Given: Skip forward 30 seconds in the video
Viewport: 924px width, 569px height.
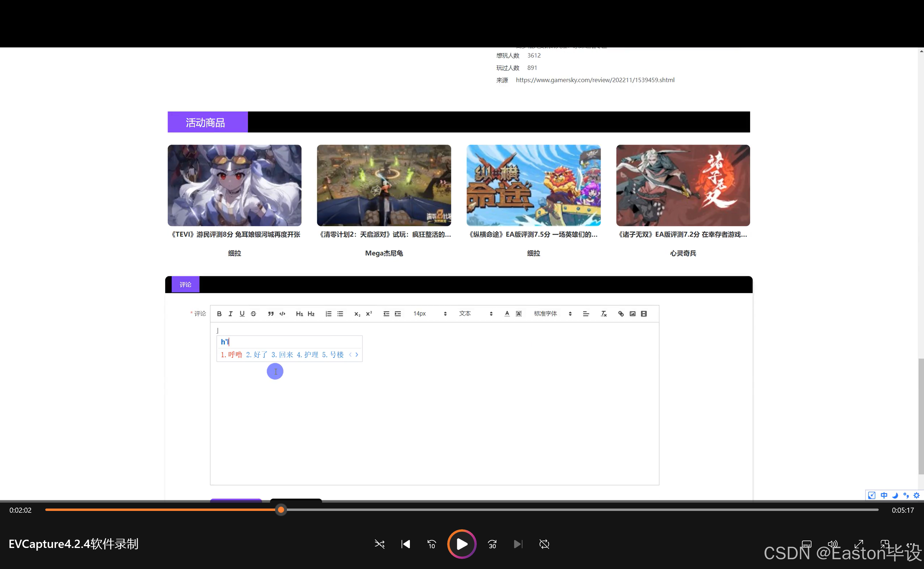Looking at the screenshot, I should (x=492, y=544).
